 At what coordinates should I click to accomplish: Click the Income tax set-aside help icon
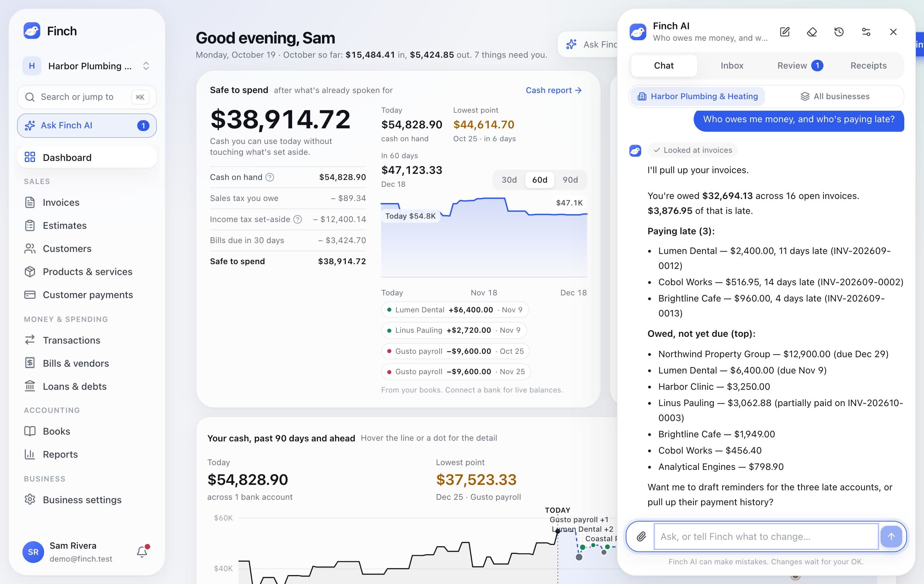click(297, 219)
